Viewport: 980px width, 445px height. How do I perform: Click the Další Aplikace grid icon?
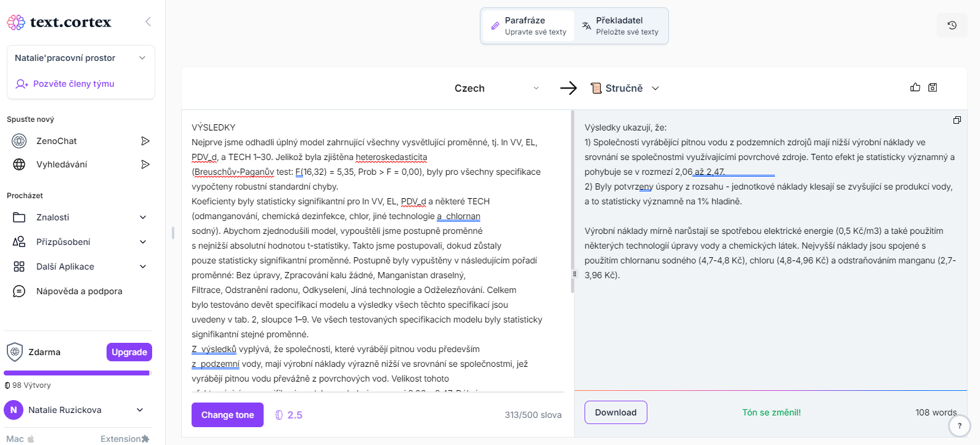[19, 267]
